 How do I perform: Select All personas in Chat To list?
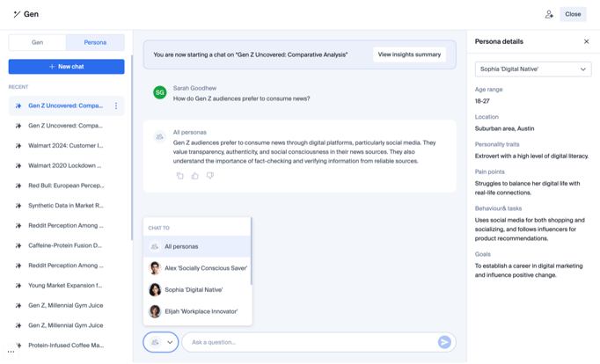tap(197, 246)
